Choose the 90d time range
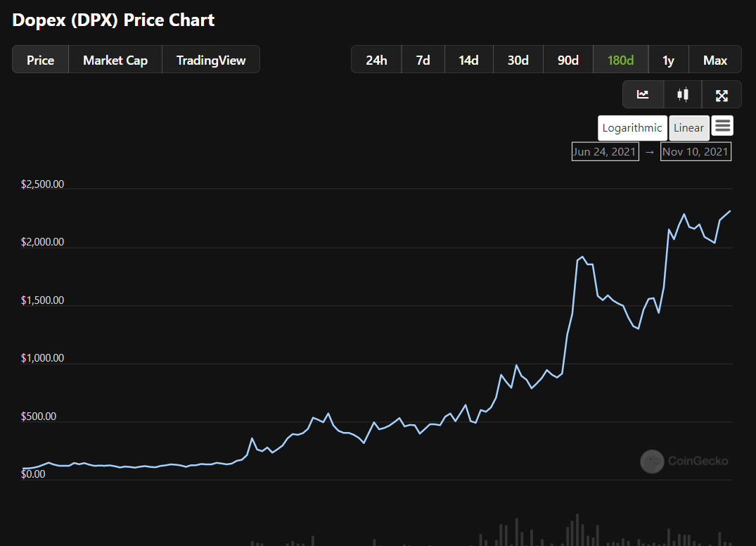The height and width of the screenshot is (546, 756). pos(568,60)
